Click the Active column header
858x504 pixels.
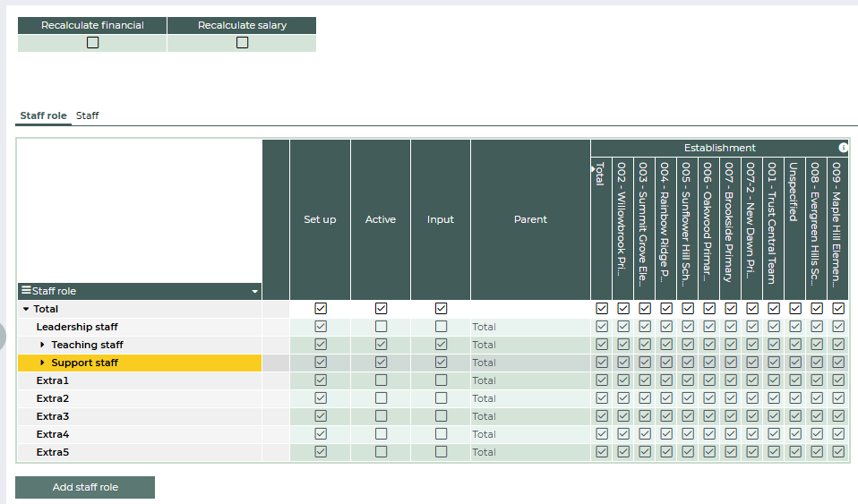(381, 219)
